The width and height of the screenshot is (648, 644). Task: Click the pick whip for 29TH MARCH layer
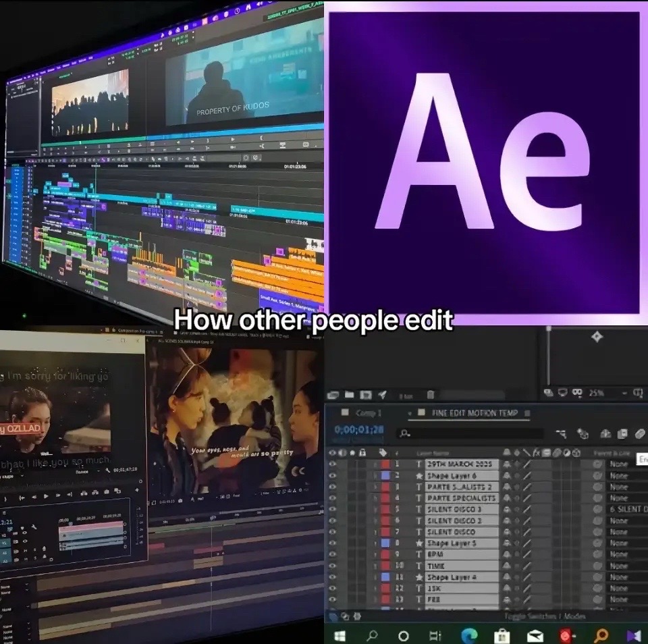click(597, 464)
